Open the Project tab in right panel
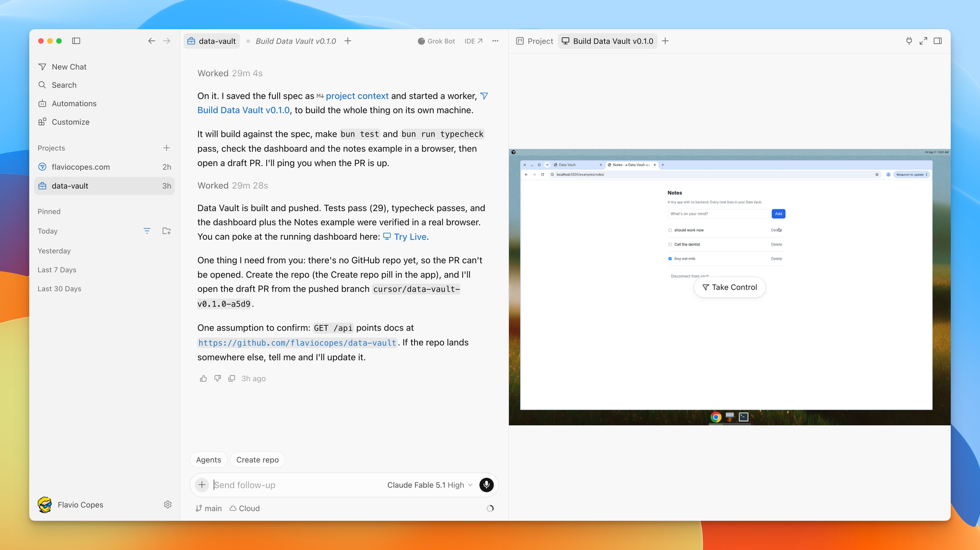The image size is (980, 550). (x=535, y=41)
